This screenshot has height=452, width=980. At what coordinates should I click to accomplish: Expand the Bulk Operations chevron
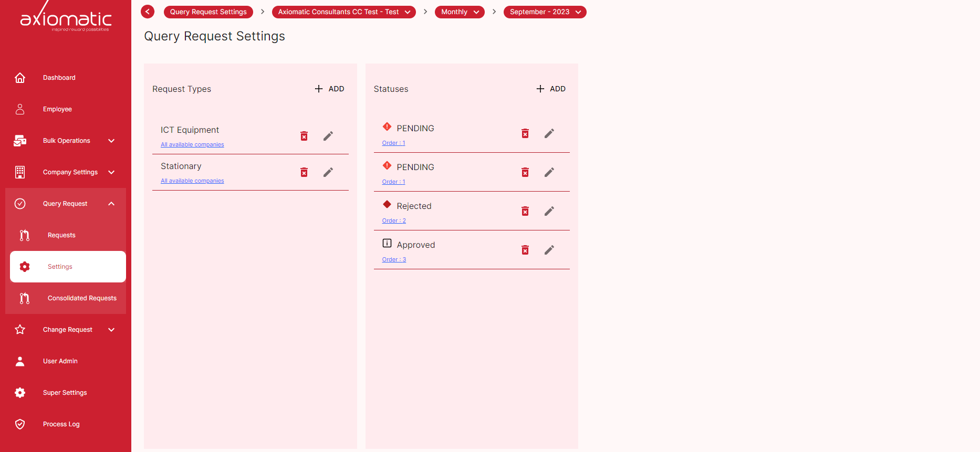(111, 141)
